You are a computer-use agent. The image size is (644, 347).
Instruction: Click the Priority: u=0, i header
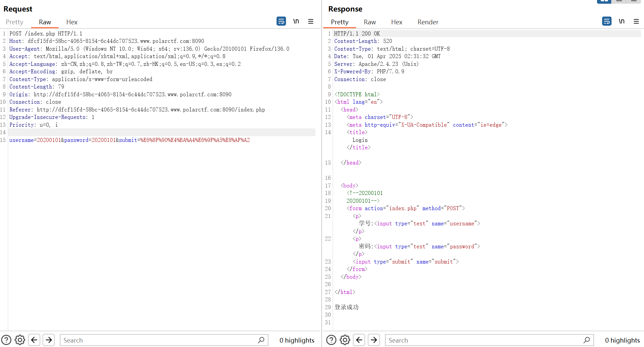33,125
